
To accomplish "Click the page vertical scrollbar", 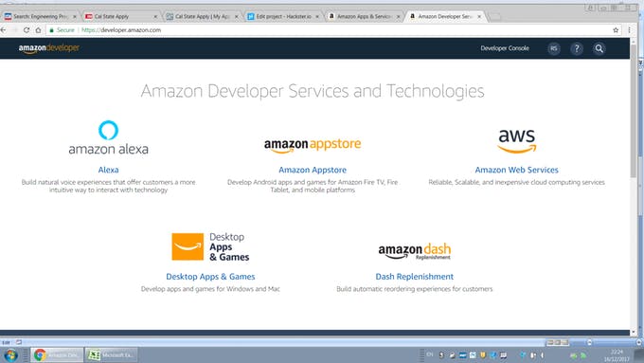I will click(634, 111).
